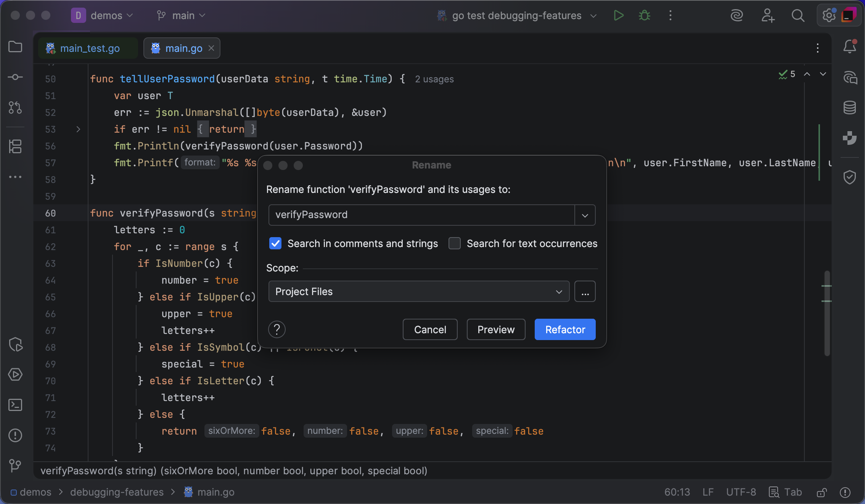The image size is (865, 504).
Task: Open the Problems tool window
Action: coord(15,435)
